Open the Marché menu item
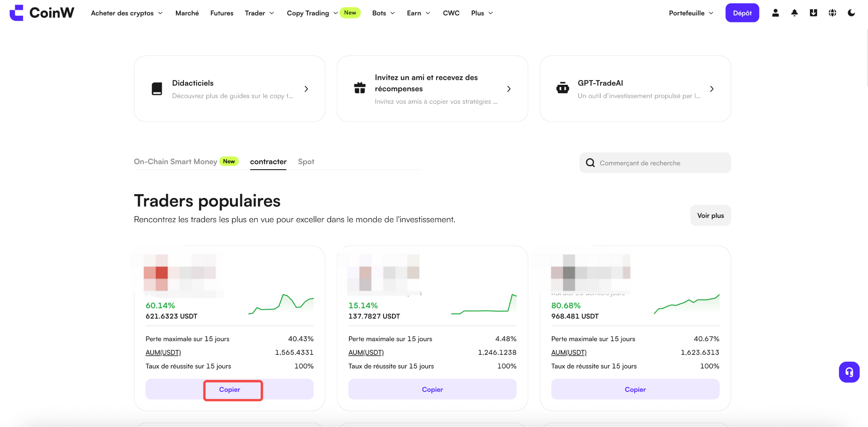 (x=187, y=13)
